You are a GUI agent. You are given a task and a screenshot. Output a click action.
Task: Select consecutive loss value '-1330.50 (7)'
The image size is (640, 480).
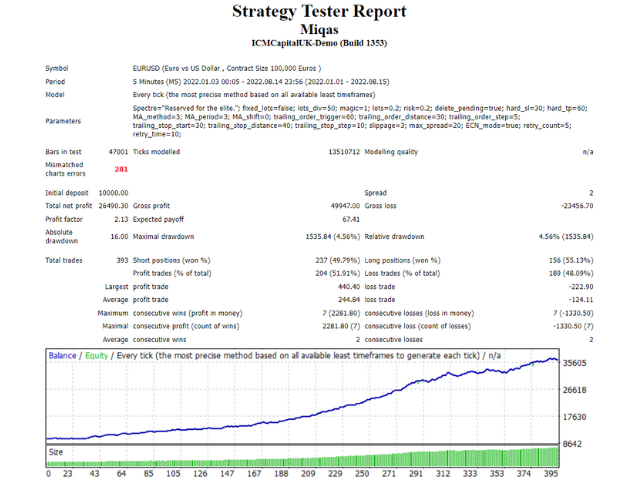(573, 327)
